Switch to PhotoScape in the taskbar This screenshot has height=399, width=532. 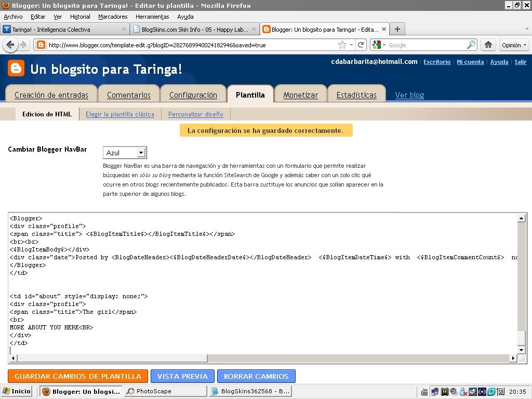[166, 391]
